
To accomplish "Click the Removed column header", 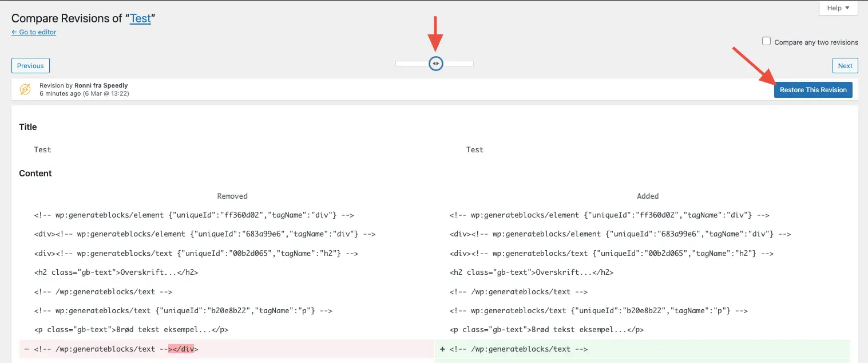I will [232, 196].
